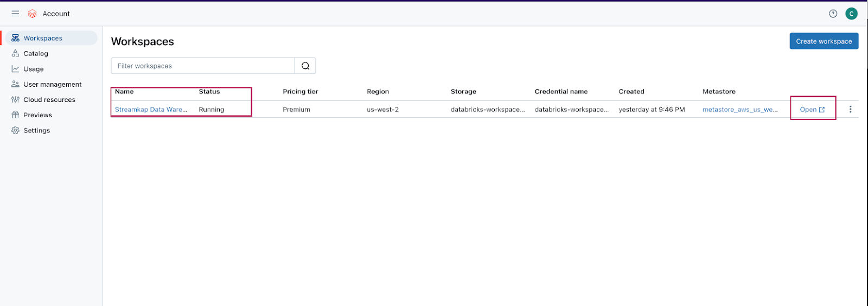Viewport: 868px width, 306px height.
Task: Go to User management in sidebar
Action: (53, 84)
